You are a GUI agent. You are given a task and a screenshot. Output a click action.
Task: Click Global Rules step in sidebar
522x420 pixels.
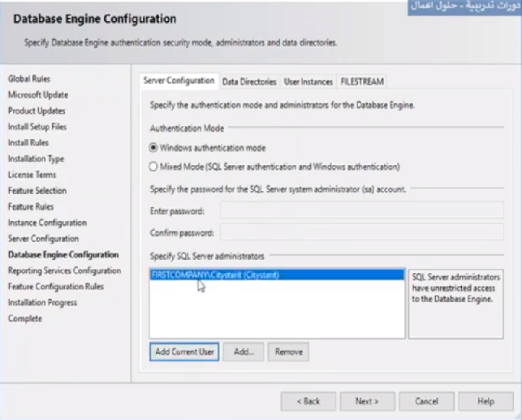(x=29, y=79)
